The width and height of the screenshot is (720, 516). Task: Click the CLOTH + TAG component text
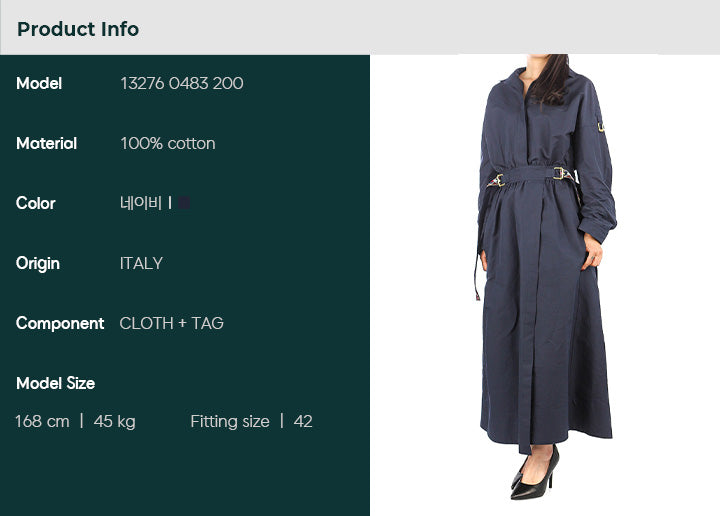(172, 323)
